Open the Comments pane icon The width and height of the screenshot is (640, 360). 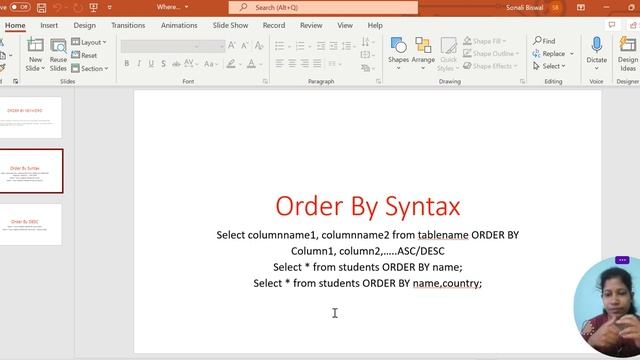pos(611,25)
